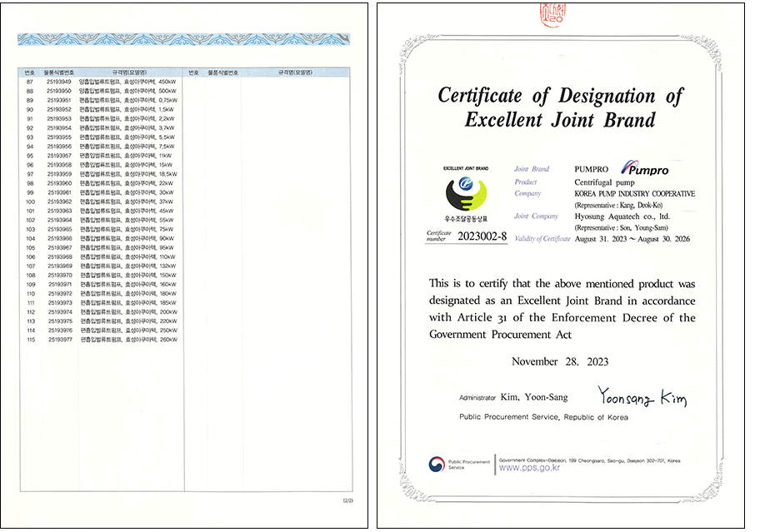The height and width of the screenshot is (532, 780).
Task: Select row 98 ID 25193960
Action: pos(59,183)
